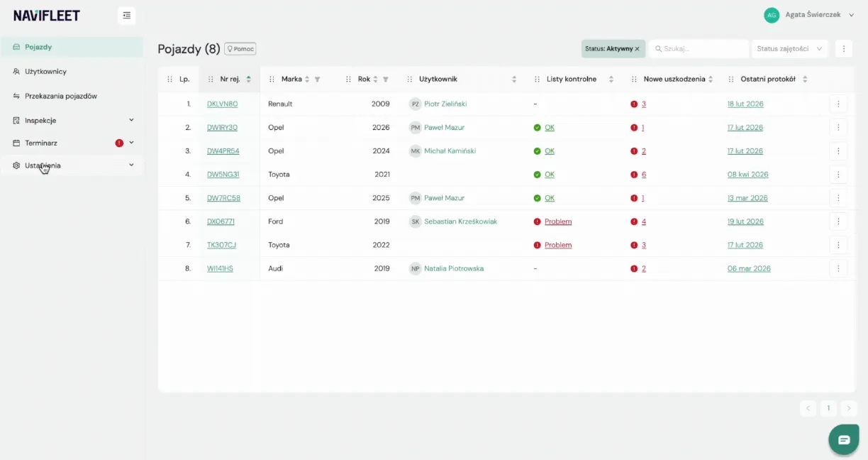Viewport: 868px width, 460px height.
Task: Click the PZ avatar of Piotr Zieliński
Action: point(416,104)
